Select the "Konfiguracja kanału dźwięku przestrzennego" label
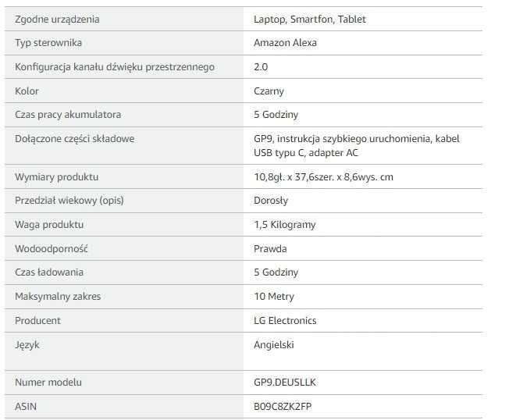Viewport: 516px width, 420px height. pos(115,67)
